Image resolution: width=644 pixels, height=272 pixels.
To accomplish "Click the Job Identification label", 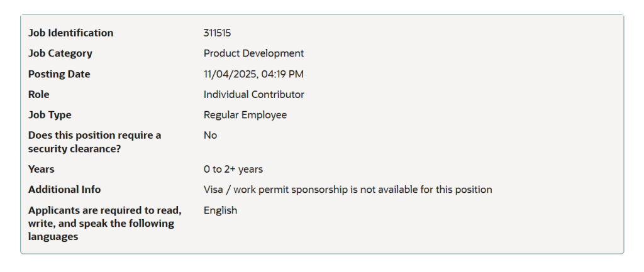I will click(x=71, y=33).
